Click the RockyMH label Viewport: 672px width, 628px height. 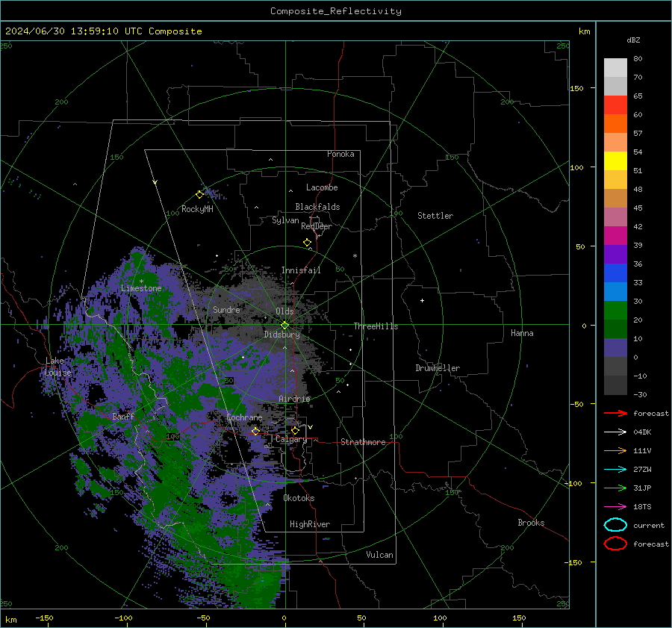(197, 209)
